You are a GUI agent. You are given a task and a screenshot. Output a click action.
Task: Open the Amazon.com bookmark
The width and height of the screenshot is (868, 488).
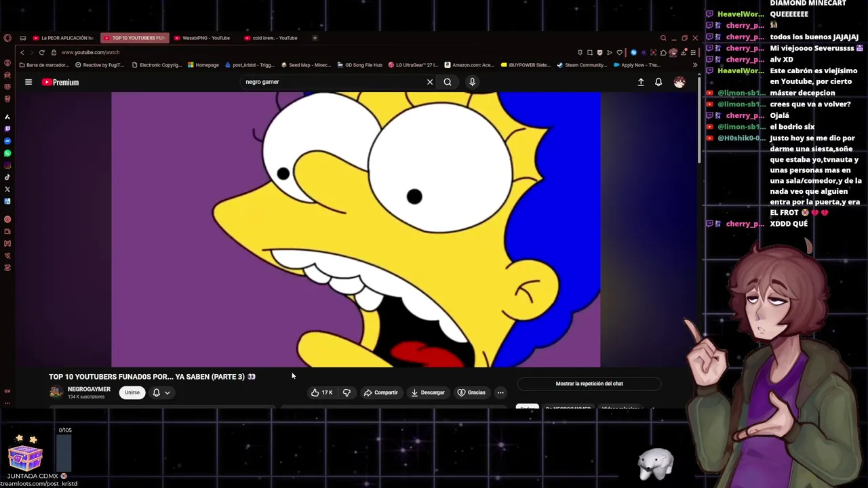click(x=469, y=65)
